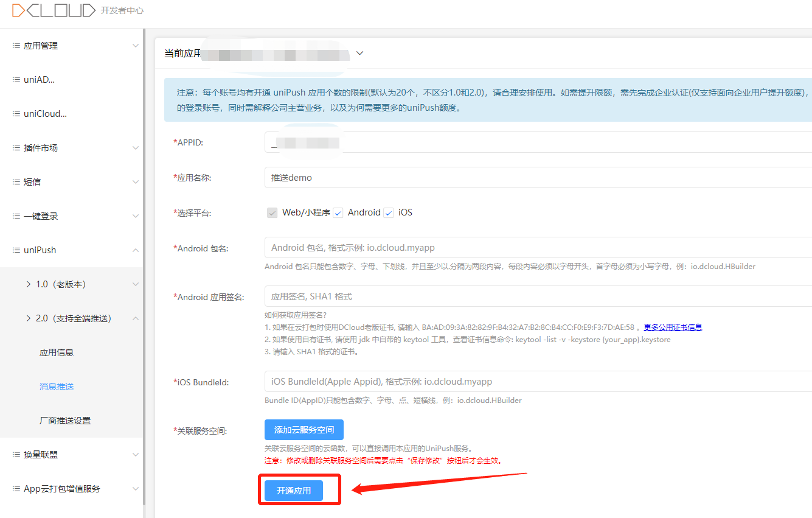
Task: Open uniCloud via its sidebar icon
Action: coord(15,113)
